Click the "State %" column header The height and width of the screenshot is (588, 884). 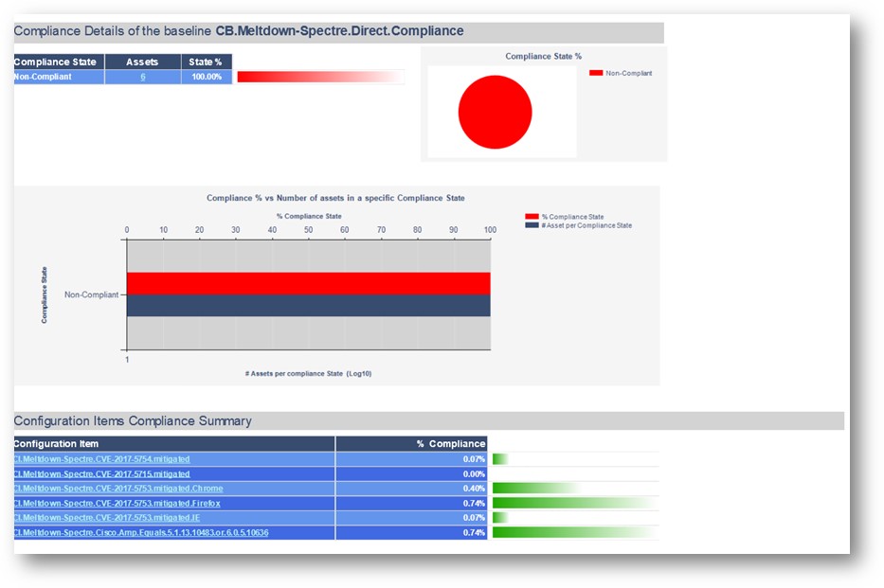207,62
